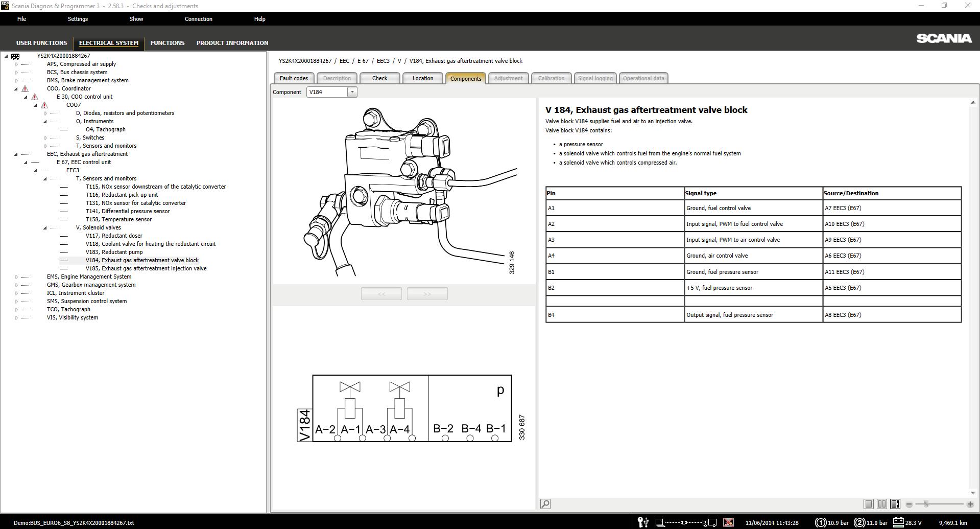Screen dimensions: 980x529
Task: Click the warning triangle beside COO7
Action: (45, 105)
